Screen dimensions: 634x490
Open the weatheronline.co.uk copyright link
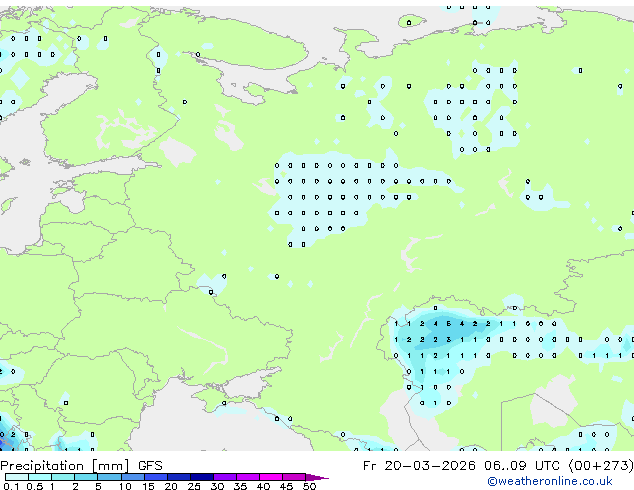(x=550, y=481)
